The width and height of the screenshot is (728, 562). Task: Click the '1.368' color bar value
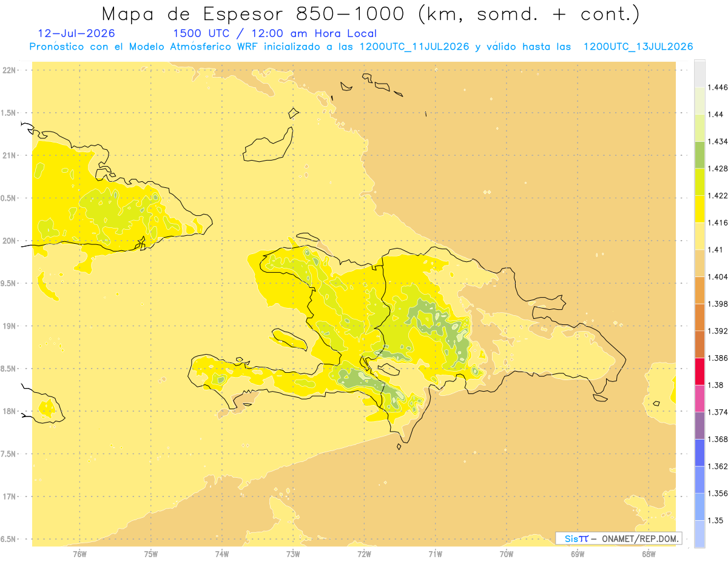tap(718, 439)
